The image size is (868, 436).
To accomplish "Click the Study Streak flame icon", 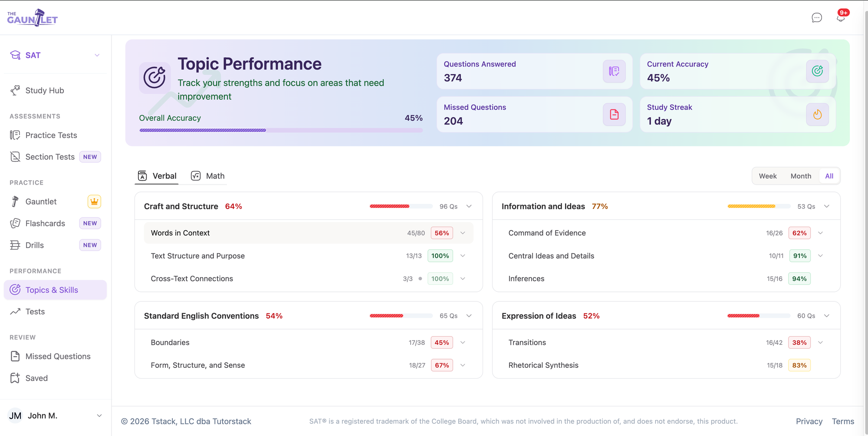I will pos(817,115).
